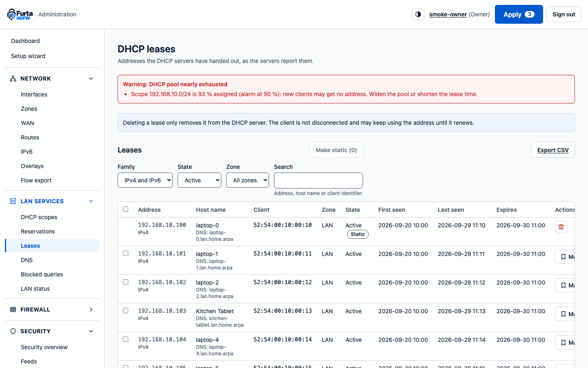Select the 192.168.10.104 lease checkbox
The height and width of the screenshot is (368, 588).
click(x=126, y=339)
